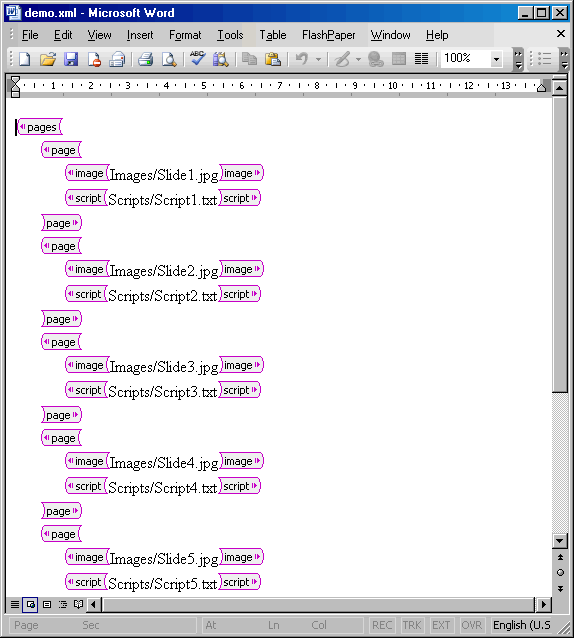The image size is (574, 638).
Task: Toggle REC macro recording indicator
Action: click(382, 625)
